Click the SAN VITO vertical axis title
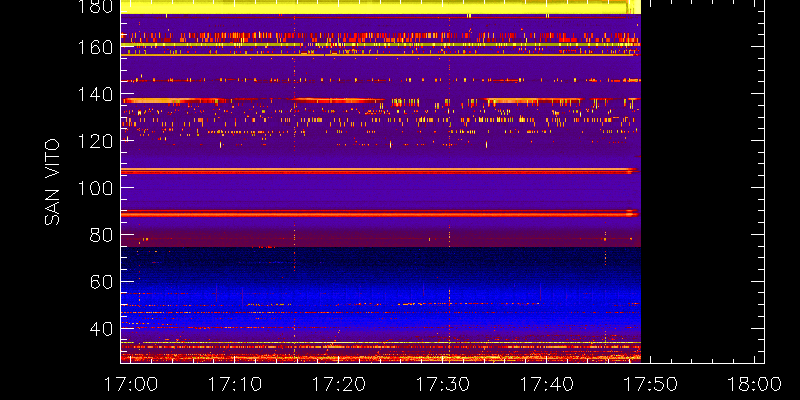The image size is (800, 400). 53,182
